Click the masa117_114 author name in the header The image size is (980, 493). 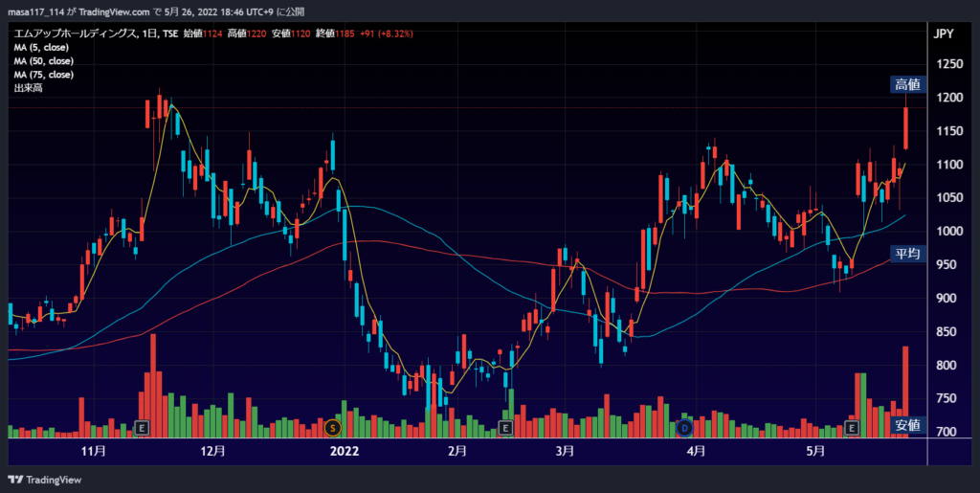click(x=36, y=11)
